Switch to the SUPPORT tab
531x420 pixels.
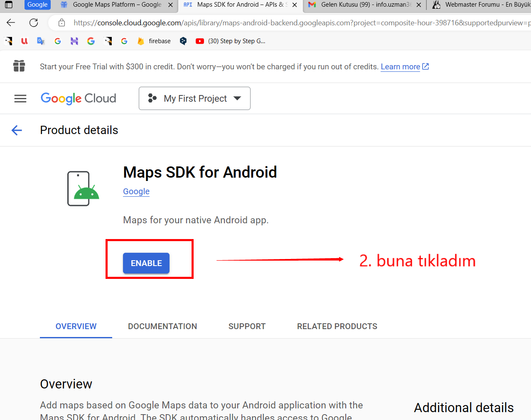point(247,326)
